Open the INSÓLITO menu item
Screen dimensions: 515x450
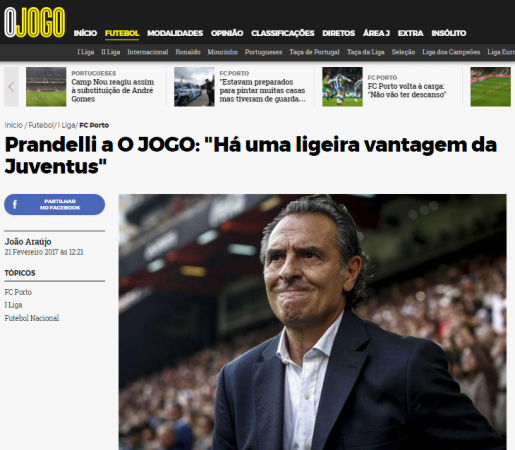449,33
